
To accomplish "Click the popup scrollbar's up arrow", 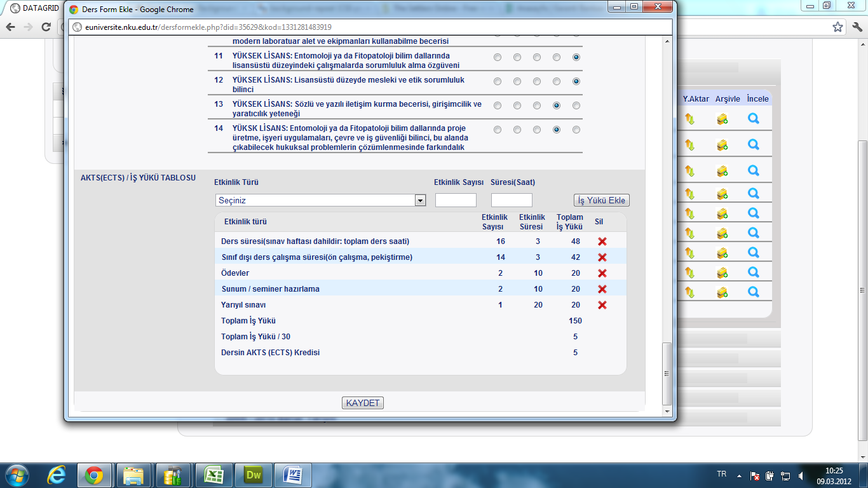I will (667, 41).
